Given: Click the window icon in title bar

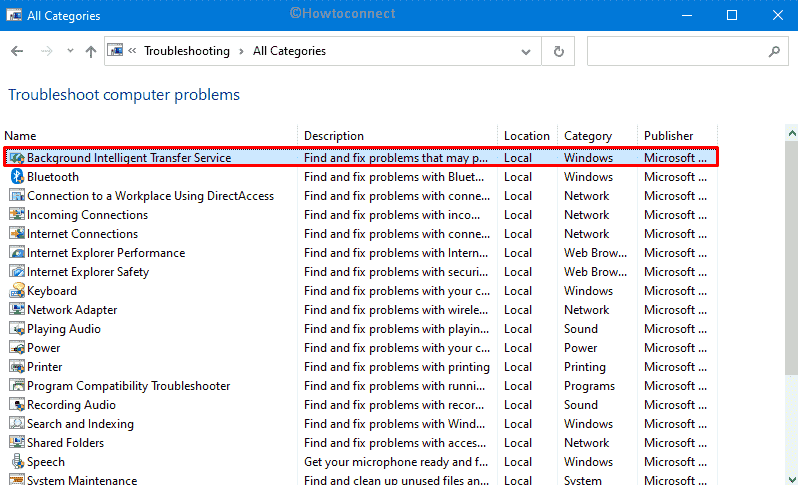Looking at the screenshot, I should pyautogui.click(x=14, y=15).
